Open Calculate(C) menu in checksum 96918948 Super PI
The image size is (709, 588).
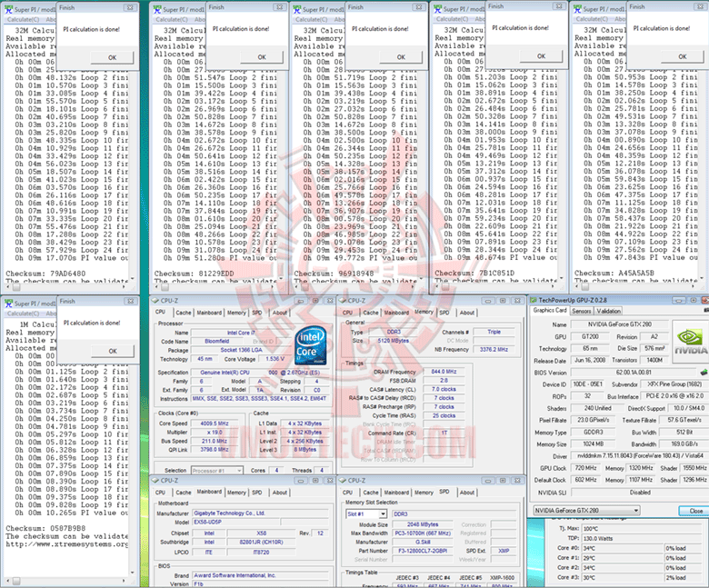click(x=312, y=19)
